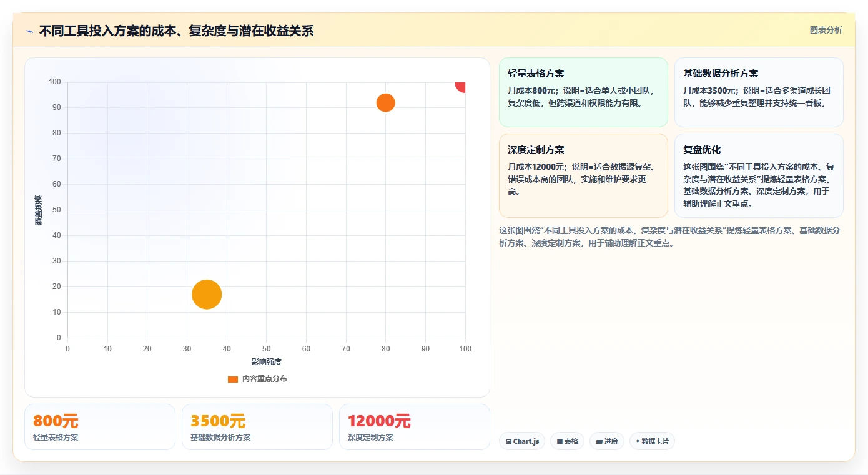Click the lightning icon beside the chart title
This screenshot has width=868, height=475.
click(x=29, y=31)
